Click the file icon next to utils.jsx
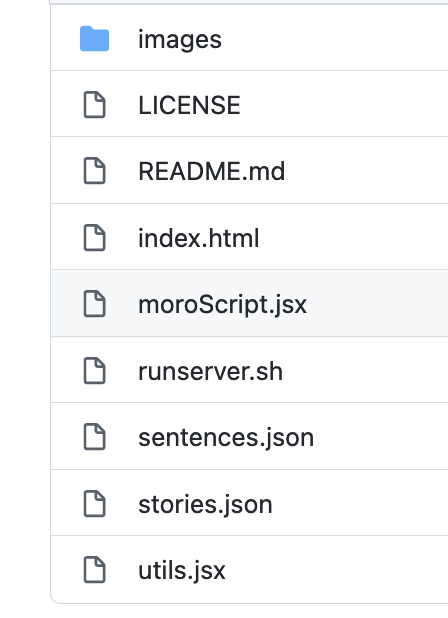Viewport: 448px width, 618px height. [x=95, y=570]
